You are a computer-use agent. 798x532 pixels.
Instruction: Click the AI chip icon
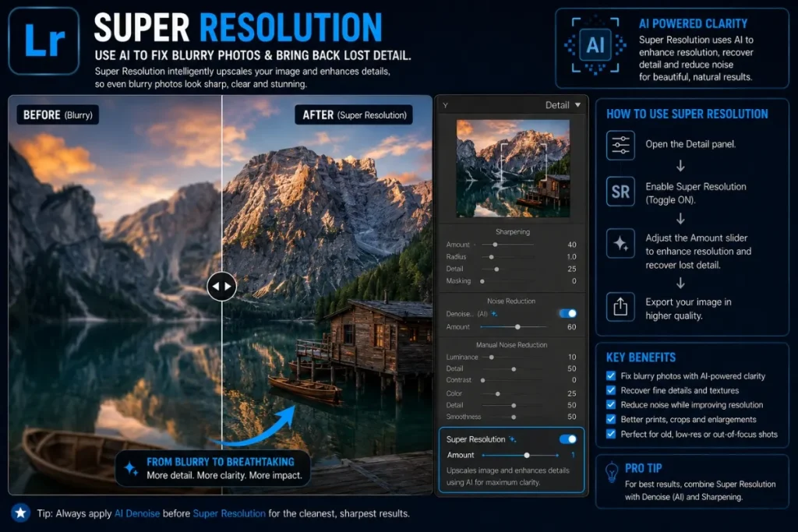point(595,45)
